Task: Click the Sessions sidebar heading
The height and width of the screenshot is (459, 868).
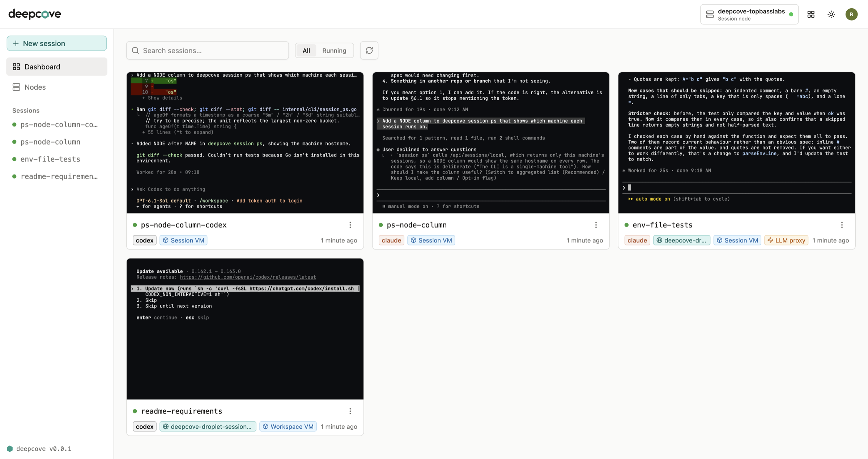Action: click(26, 111)
